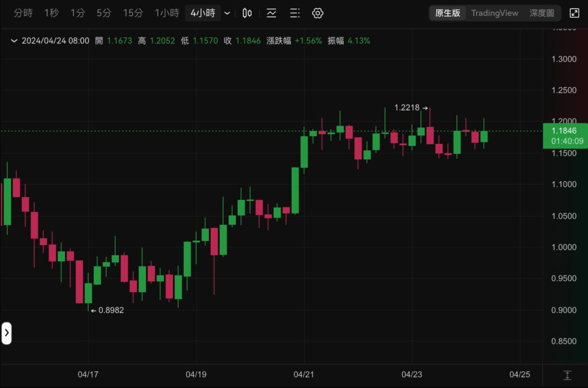Select the 4小時 interval option
This screenshot has height=388, width=588.
coord(203,13)
